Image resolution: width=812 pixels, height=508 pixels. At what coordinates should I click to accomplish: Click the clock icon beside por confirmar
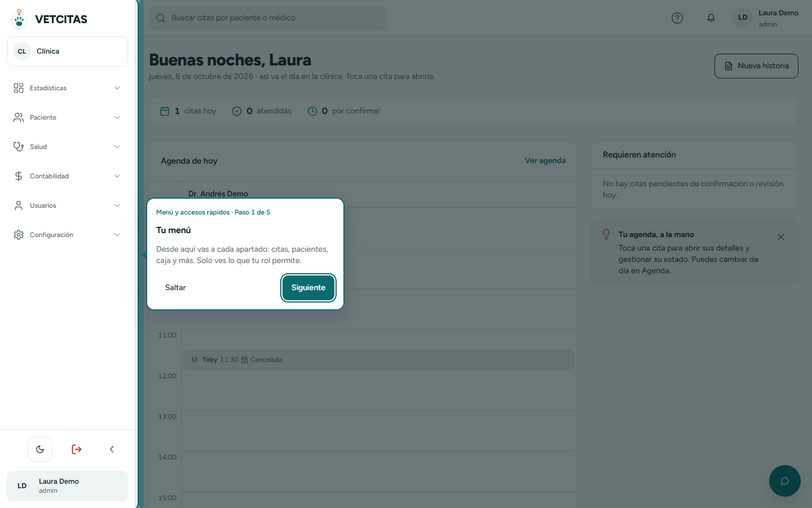click(312, 111)
